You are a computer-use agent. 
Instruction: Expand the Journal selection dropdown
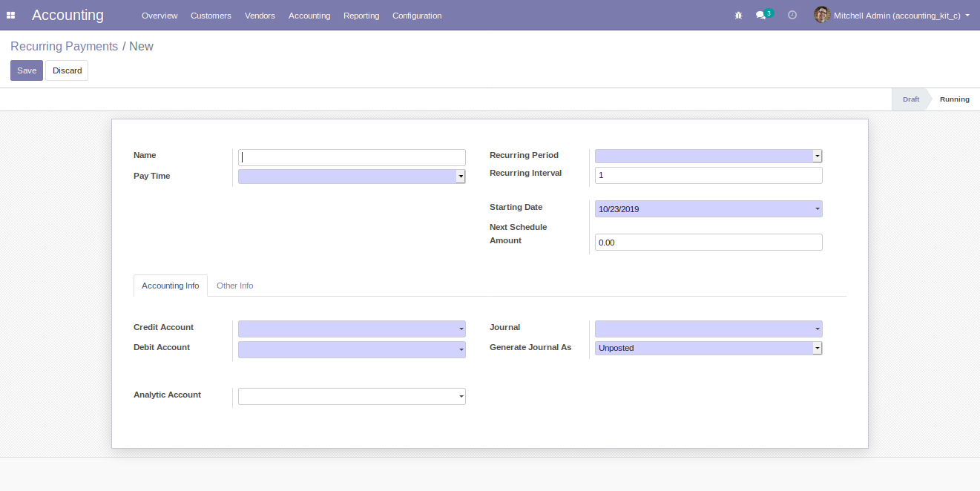708,329
